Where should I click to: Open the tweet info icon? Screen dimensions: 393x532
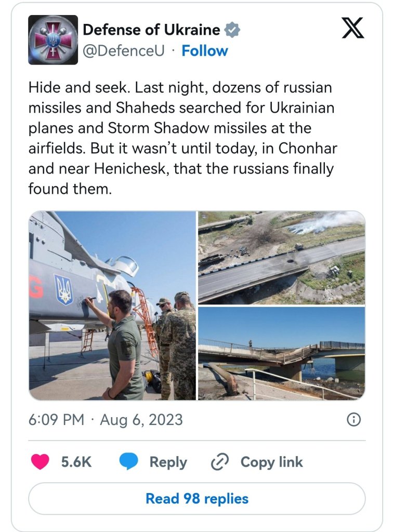tap(353, 420)
